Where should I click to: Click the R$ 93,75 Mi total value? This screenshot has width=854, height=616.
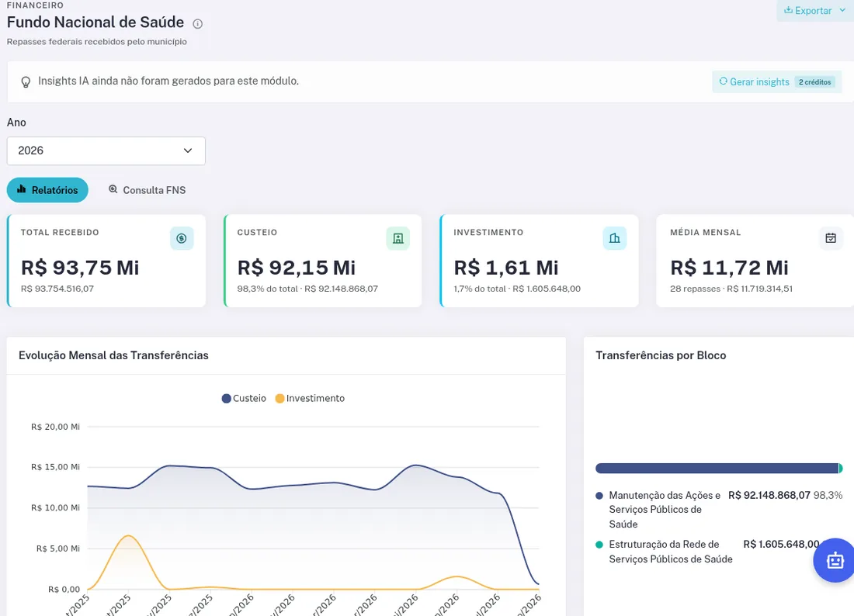80,268
